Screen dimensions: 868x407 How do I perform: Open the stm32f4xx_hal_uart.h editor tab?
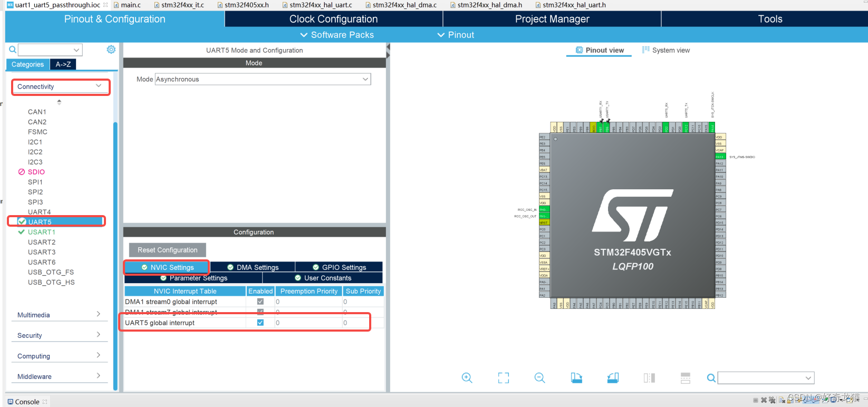tap(570, 5)
